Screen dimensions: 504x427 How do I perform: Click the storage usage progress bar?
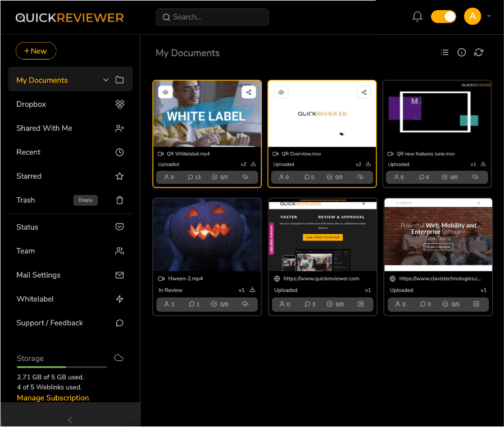click(x=62, y=367)
